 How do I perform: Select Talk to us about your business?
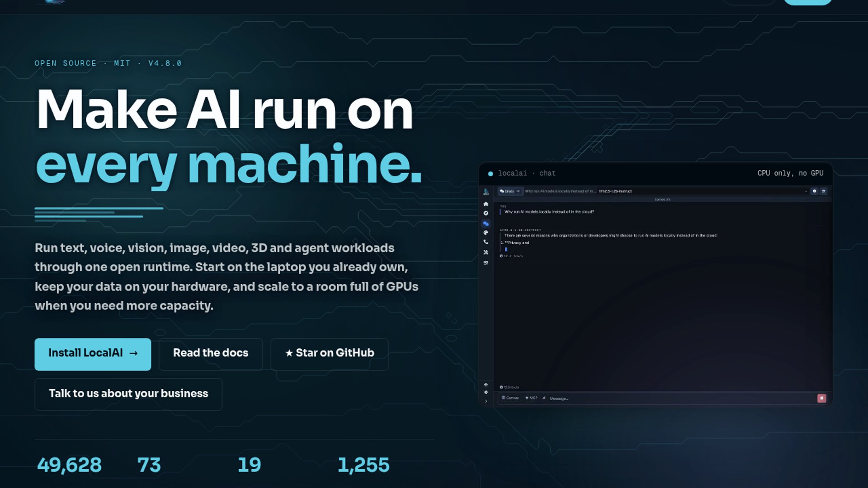[128, 394]
